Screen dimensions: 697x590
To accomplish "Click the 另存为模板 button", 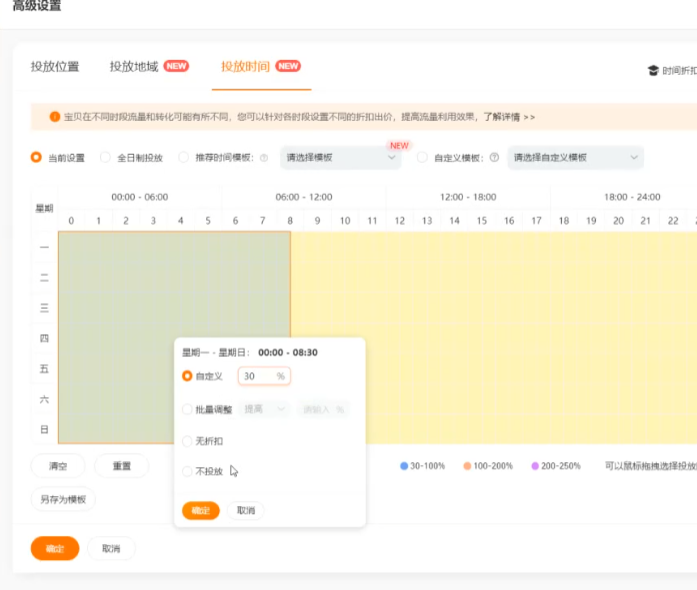I will click(x=63, y=499).
